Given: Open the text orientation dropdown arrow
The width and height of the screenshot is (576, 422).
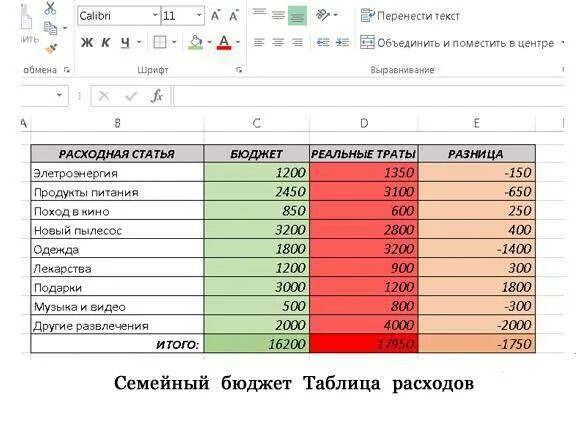Looking at the screenshot, I should coord(335,15).
